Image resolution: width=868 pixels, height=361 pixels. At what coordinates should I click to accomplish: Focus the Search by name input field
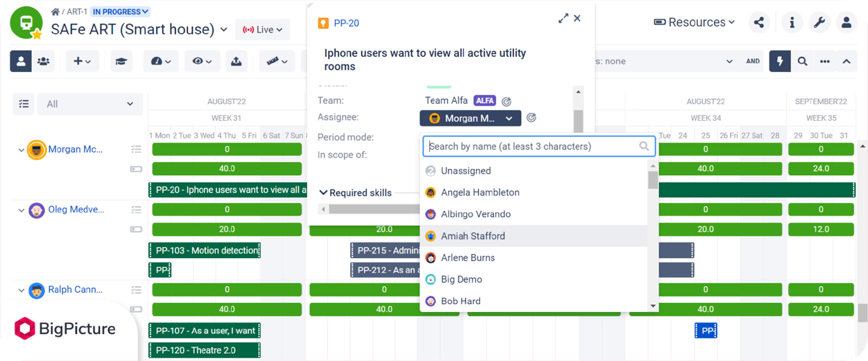click(539, 147)
